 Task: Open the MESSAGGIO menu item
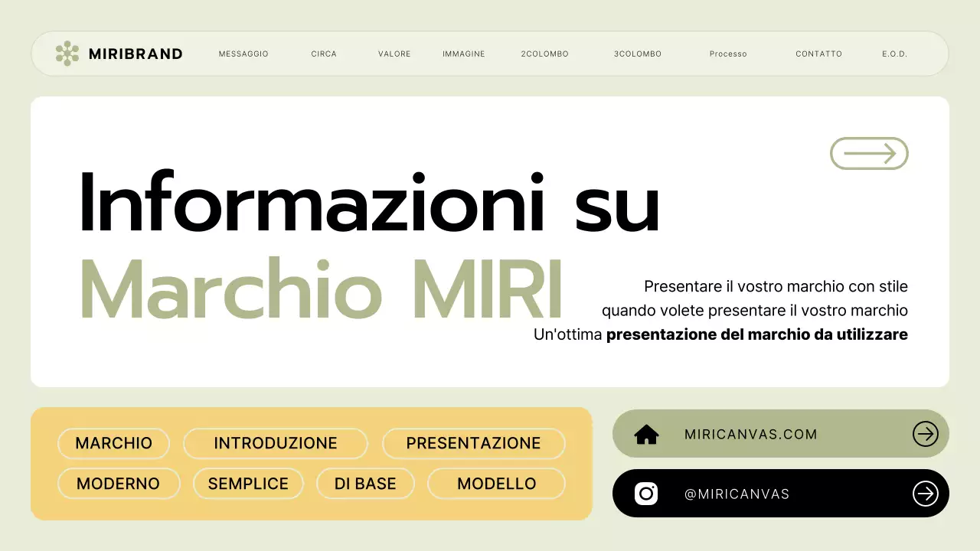pyautogui.click(x=243, y=54)
